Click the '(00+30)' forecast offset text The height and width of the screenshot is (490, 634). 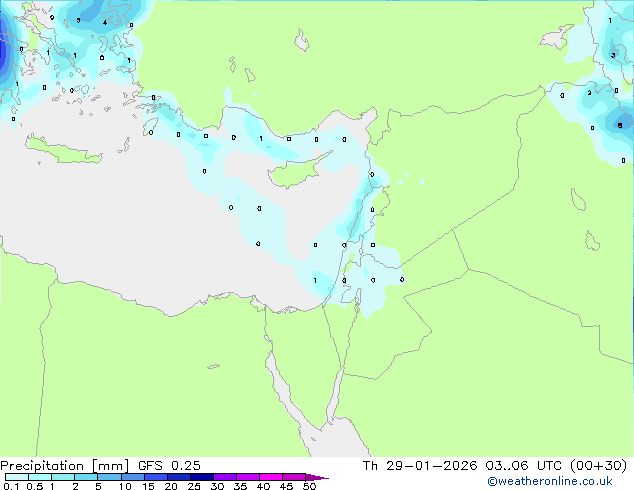coord(598,466)
